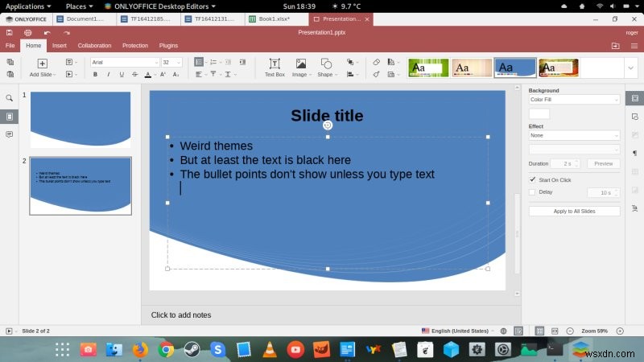Click the Print icon
The image size is (644, 362).
pyautogui.click(x=27, y=32)
